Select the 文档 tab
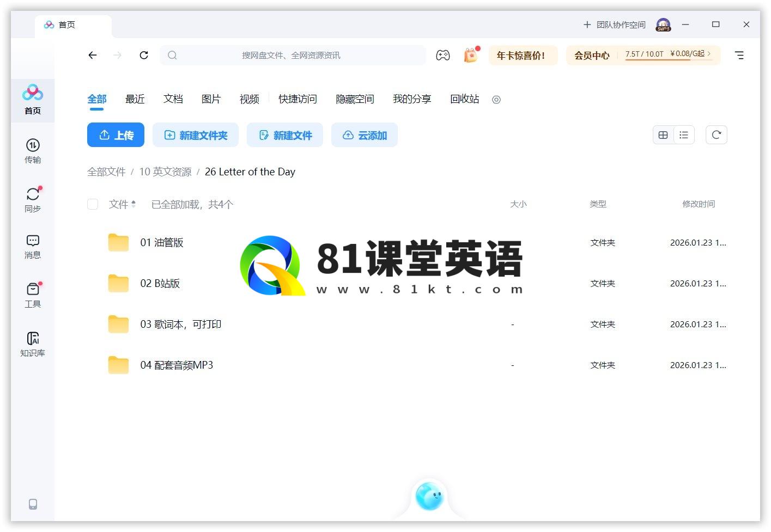The height and width of the screenshot is (532, 771). (173, 99)
